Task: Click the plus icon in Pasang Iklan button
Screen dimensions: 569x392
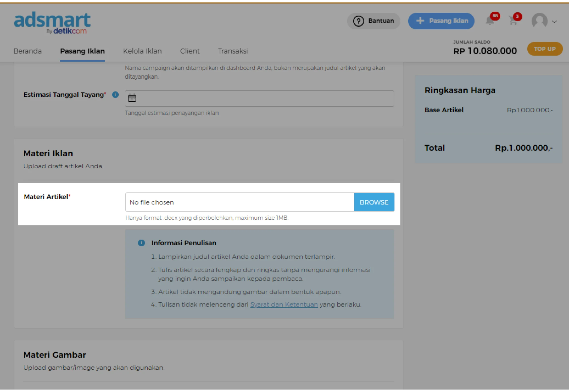Action: pyautogui.click(x=420, y=21)
